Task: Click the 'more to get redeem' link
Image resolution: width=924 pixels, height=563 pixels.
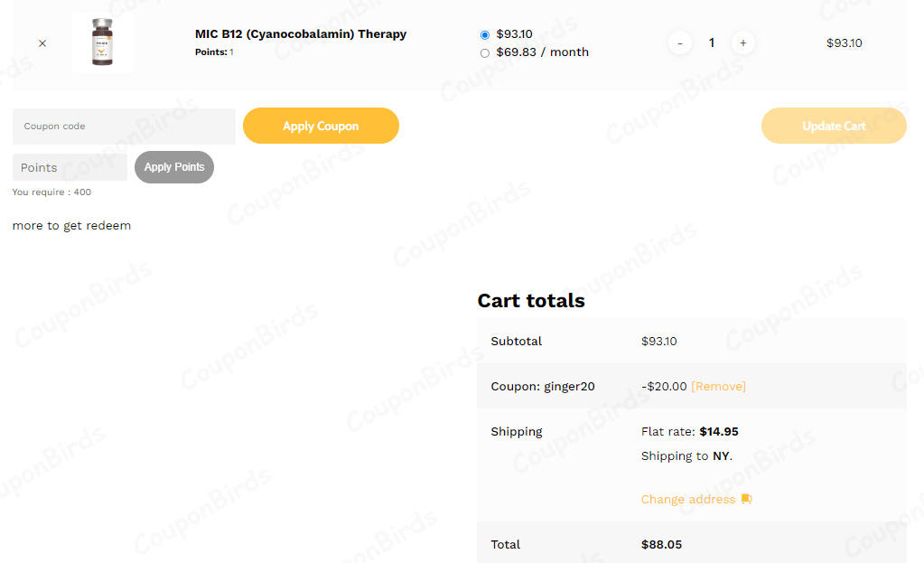Action: click(71, 225)
